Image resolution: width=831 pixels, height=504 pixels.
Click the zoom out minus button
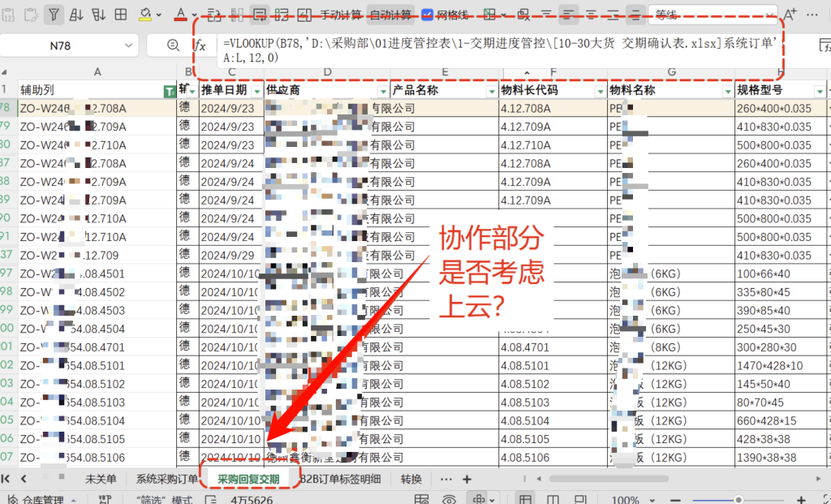tap(674, 499)
